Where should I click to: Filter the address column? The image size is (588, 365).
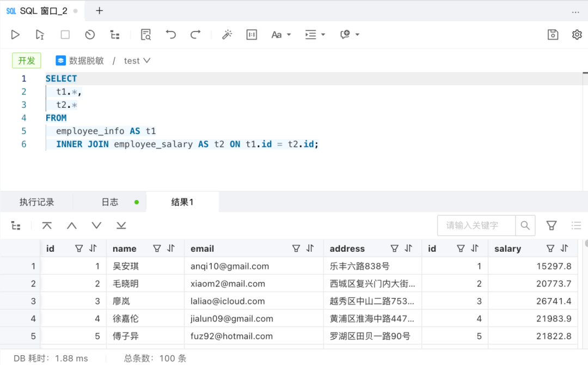[x=394, y=248]
